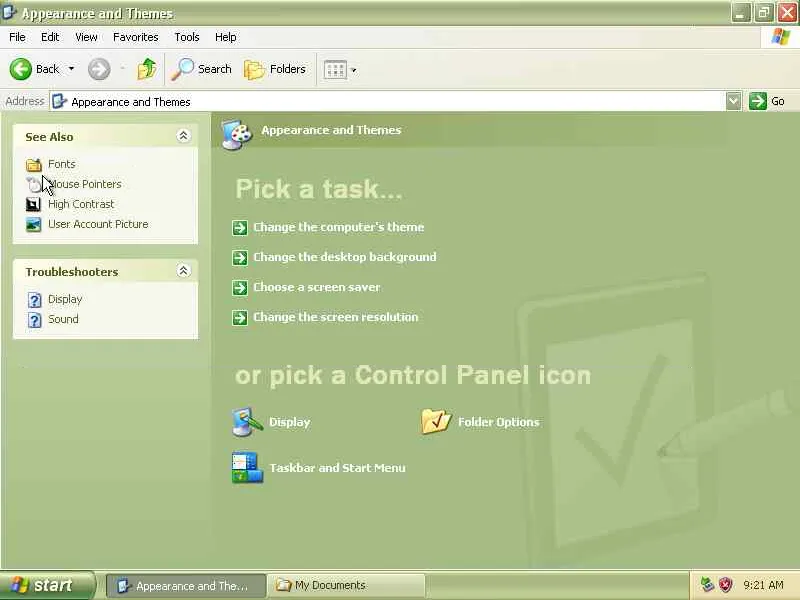Click the Start button

(x=47, y=585)
